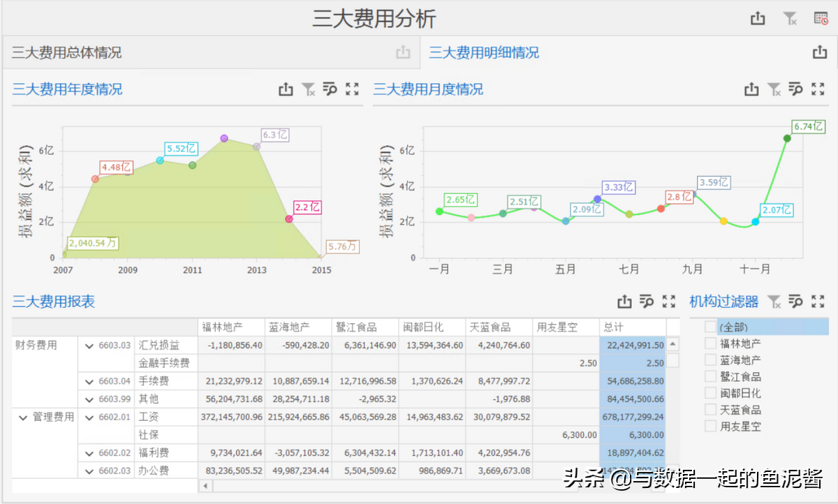Image resolution: width=838 pixels, height=504 pixels.
Task: Open data query icon on 三大费用月度情况
Action: [795, 89]
